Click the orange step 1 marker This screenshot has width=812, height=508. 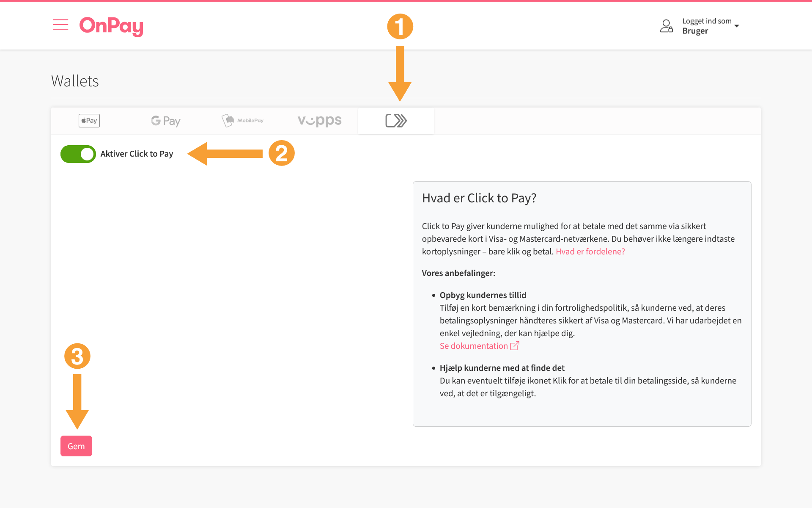(400, 27)
